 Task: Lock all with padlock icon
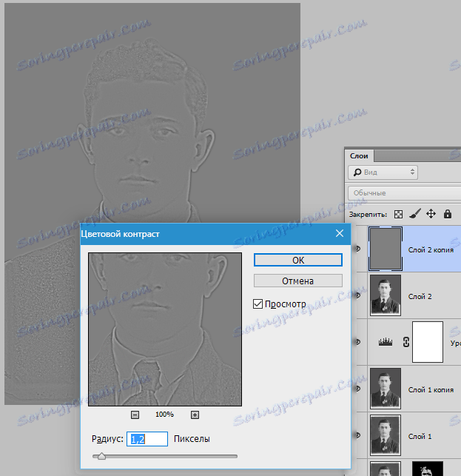pos(448,214)
